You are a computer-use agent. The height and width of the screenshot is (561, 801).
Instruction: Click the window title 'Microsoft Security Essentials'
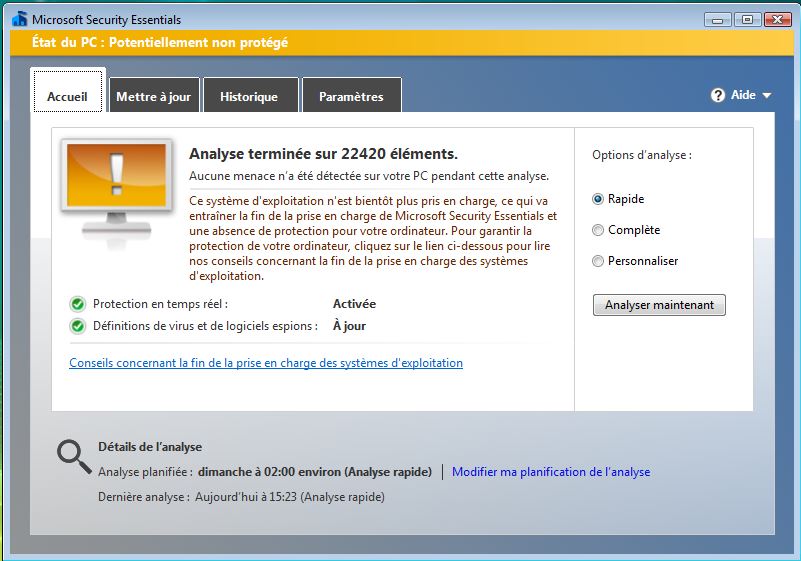coord(107,20)
